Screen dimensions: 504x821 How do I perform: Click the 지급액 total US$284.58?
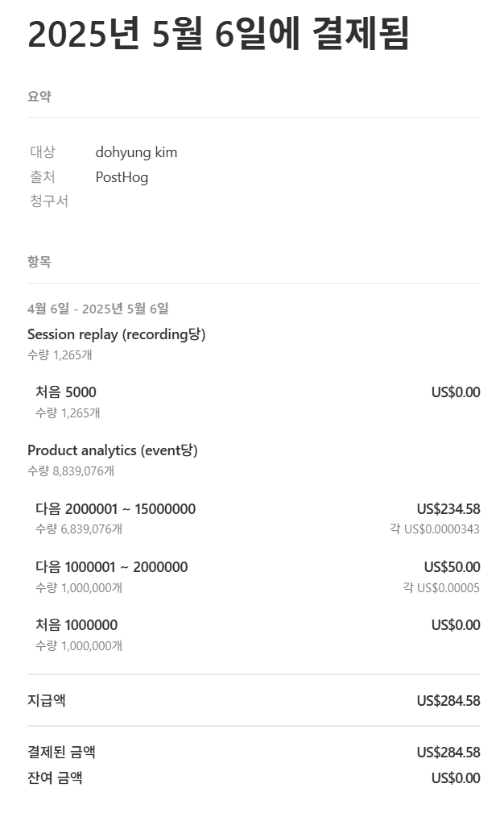pyautogui.click(x=448, y=701)
